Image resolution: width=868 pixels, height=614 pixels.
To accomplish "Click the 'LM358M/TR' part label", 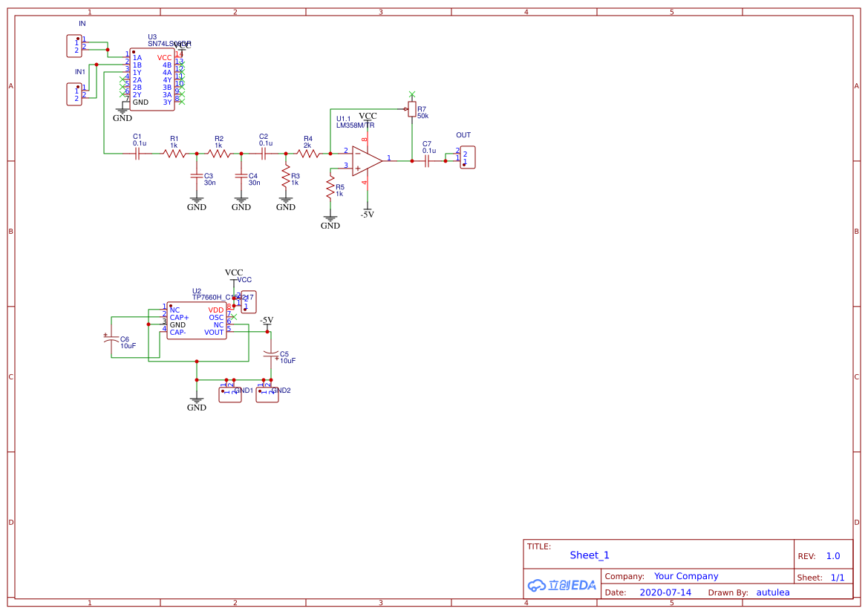I will point(356,125).
